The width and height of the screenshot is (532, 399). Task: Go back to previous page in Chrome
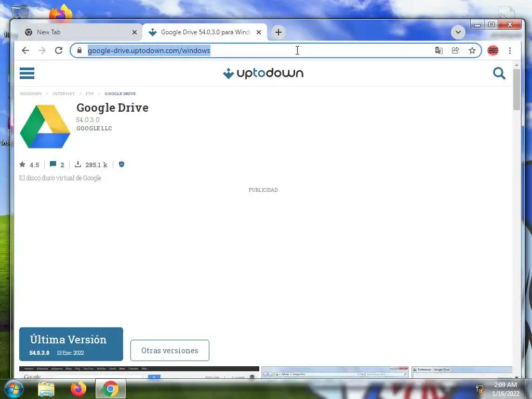25,50
